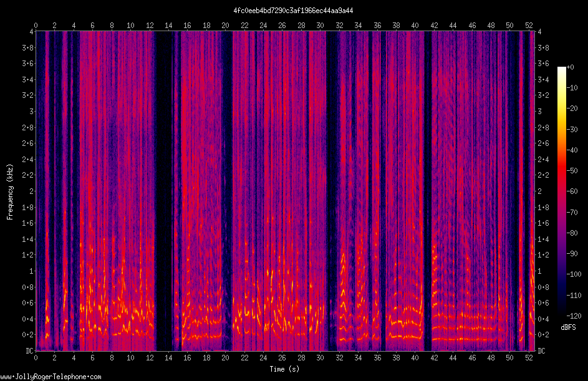
Task: Click the "-30" value on the dBFS scale
Action: pos(572,129)
